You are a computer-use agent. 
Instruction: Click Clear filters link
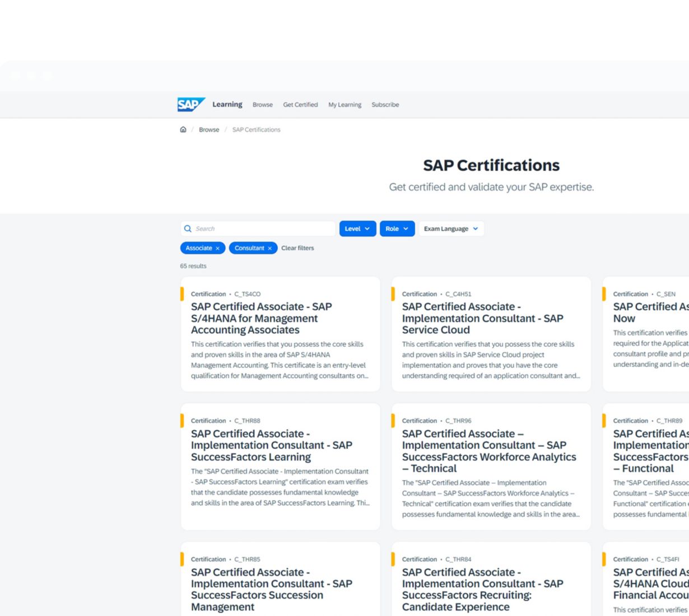(297, 248)
